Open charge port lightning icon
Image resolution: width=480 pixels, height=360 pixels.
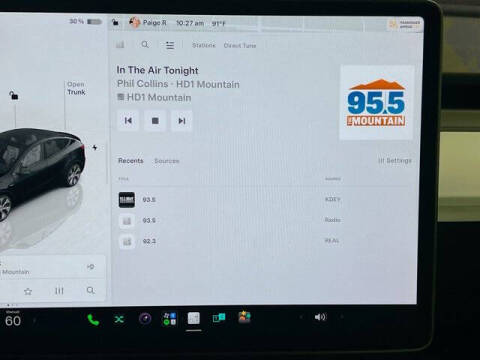95,147
